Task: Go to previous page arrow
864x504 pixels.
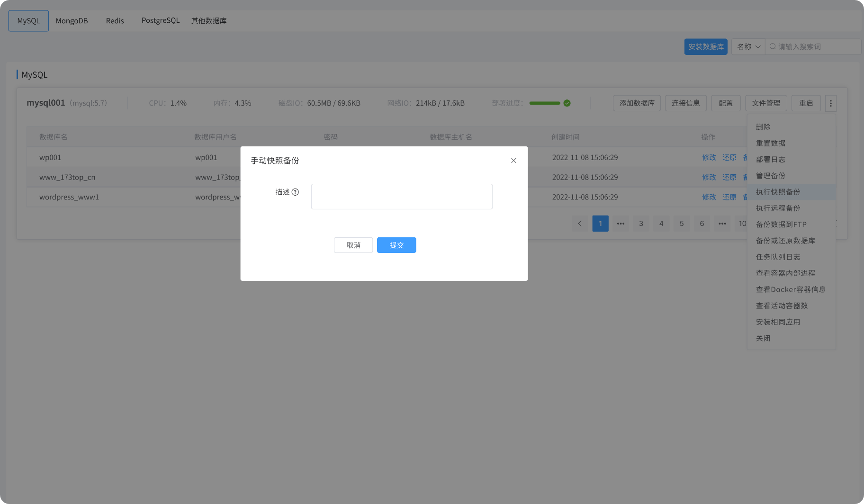Action: coord(580,224)
